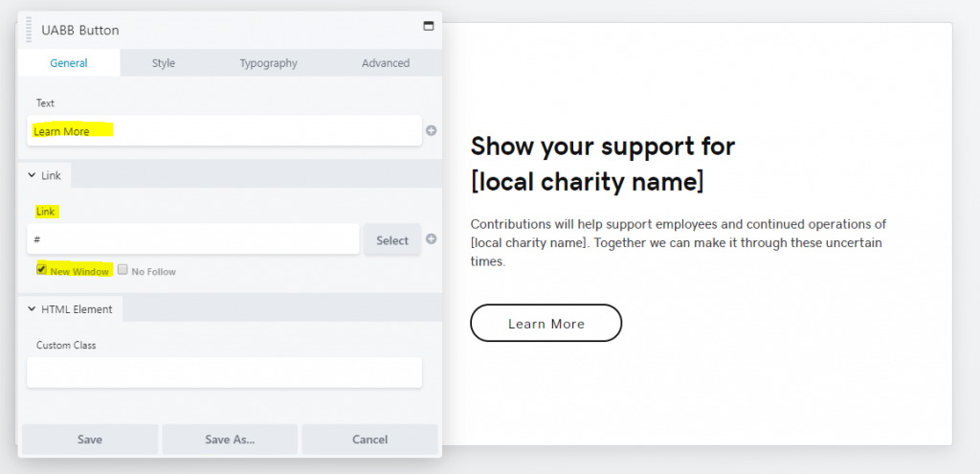Click the plus connection icon beside Select button
Image resolution: width=980 pixels, height=474 pixels.
point(432,238)
